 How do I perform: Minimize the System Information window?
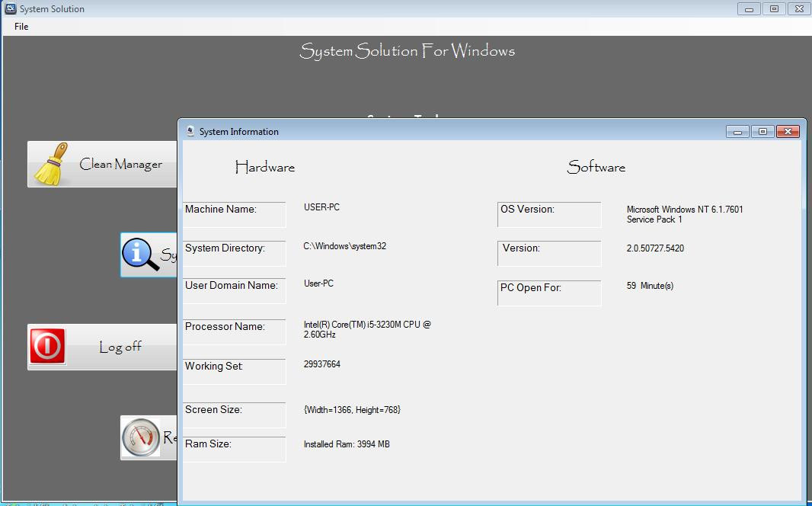(x=738, y=132)
